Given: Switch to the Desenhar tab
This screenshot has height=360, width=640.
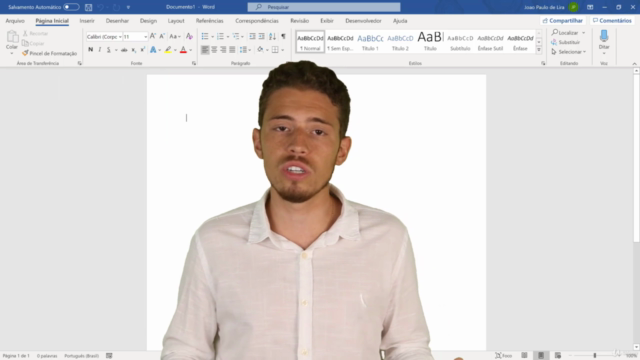Looking at the screenshot, I should pyautogui.click(x=117, y=21).
